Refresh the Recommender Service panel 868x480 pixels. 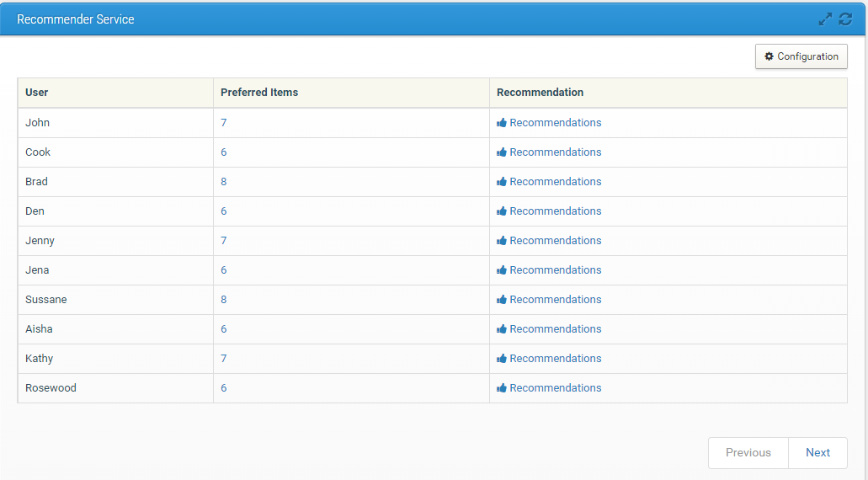point(845,19)
